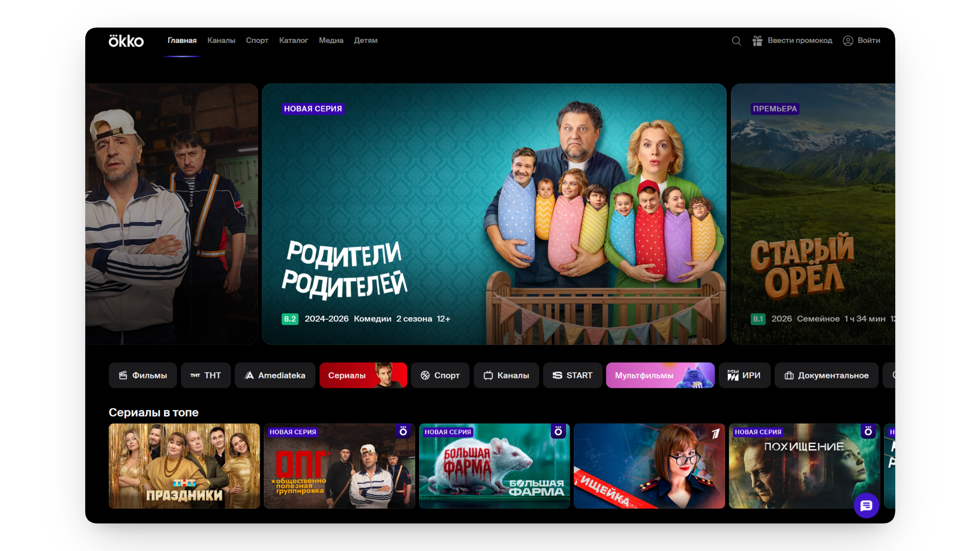Click the ИРИ logo icon

733,375
